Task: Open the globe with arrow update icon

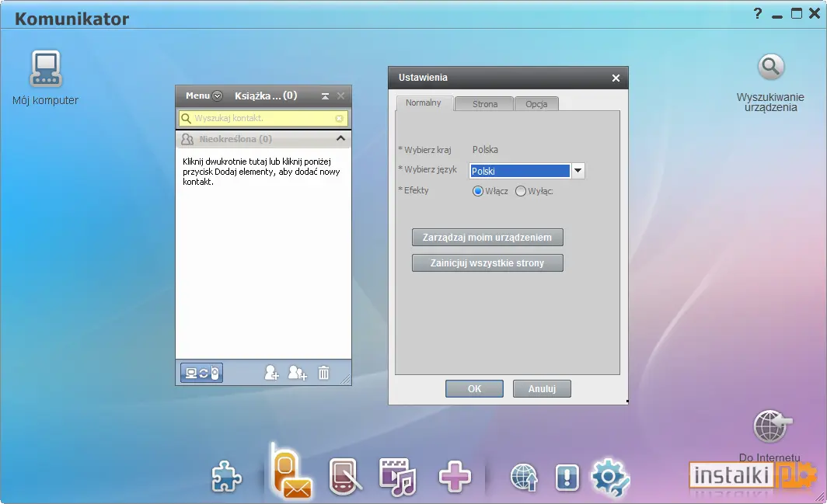Action: click(x=524, y=478)
